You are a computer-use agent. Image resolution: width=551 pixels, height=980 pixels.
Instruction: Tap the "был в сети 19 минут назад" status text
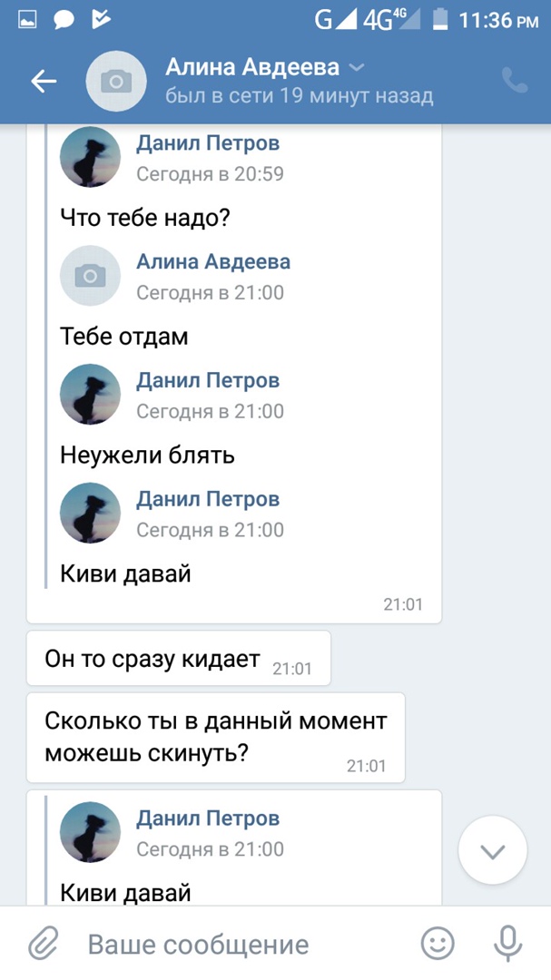(x=299, y=96)
